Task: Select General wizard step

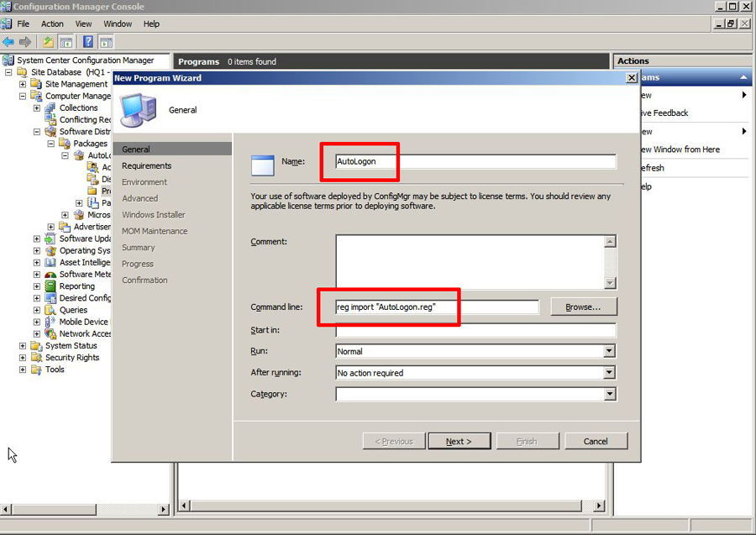Action: [x=172, y=149]
